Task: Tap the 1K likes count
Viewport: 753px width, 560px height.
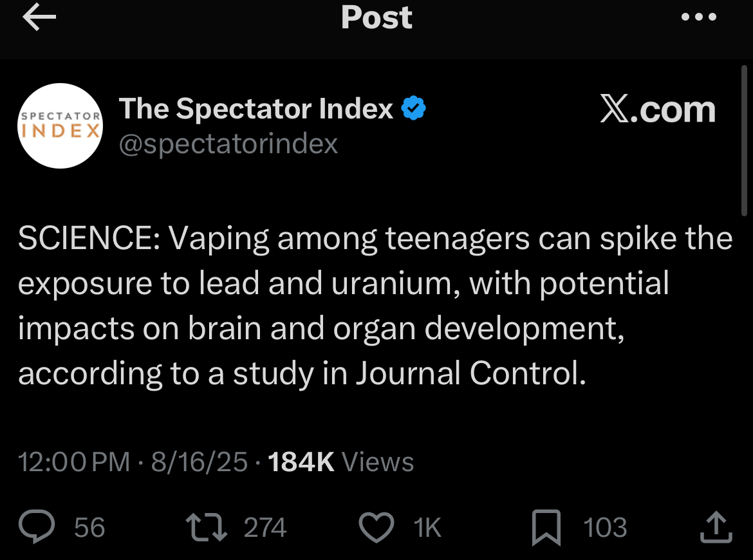Action: (x=427, y=528)
